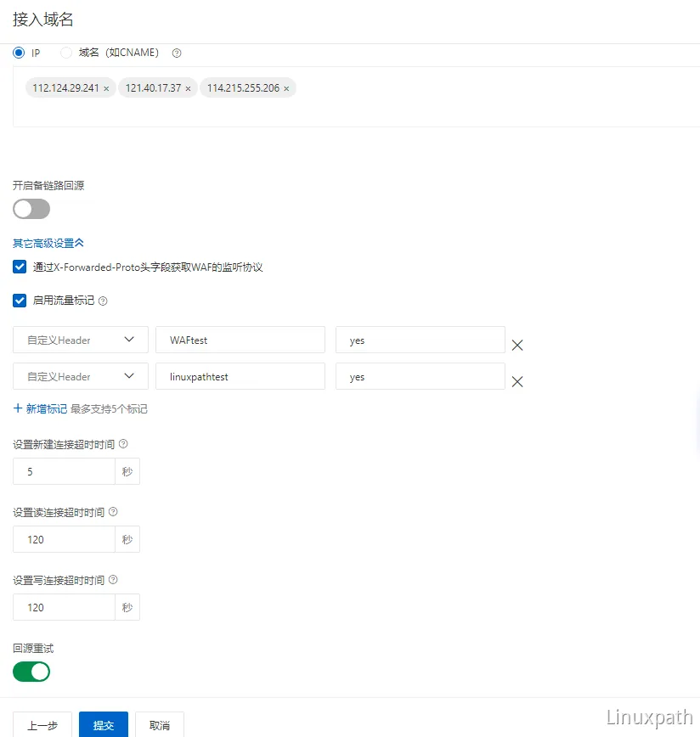
Task: Choose the 域名 (如CNAME) radio option
Action: pyautogui.click(x=66, y=53)
